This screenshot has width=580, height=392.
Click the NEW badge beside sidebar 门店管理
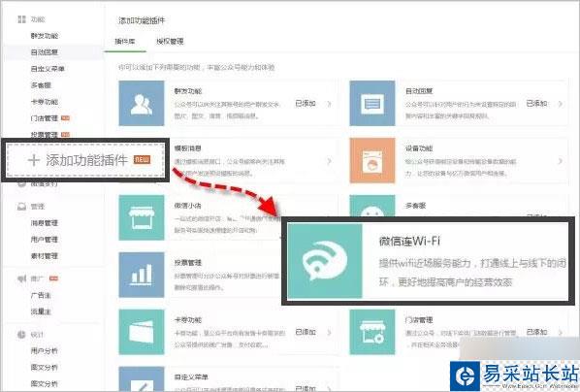pos(65,118)
